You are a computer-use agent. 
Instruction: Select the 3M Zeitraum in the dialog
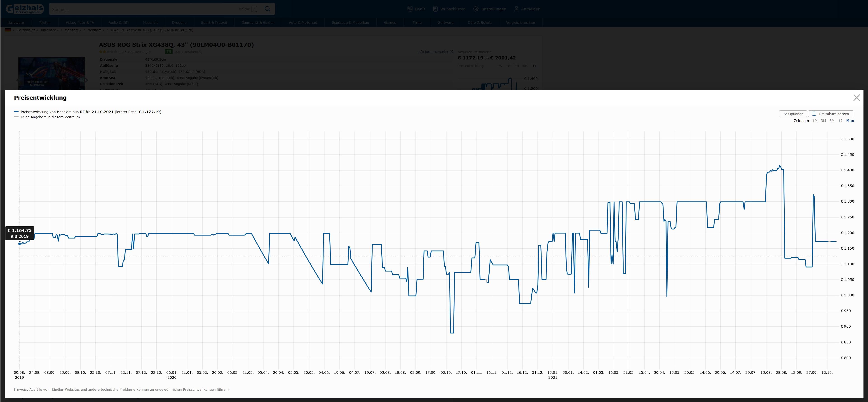823,121
